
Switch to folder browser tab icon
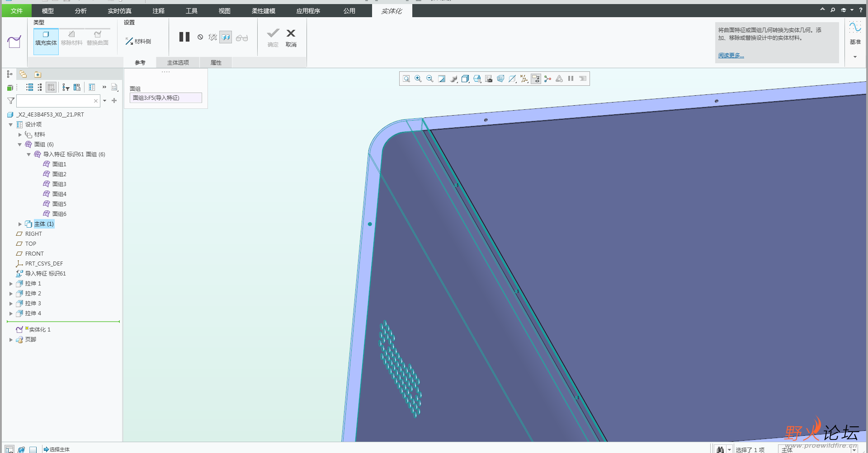(x=23, y=74)
